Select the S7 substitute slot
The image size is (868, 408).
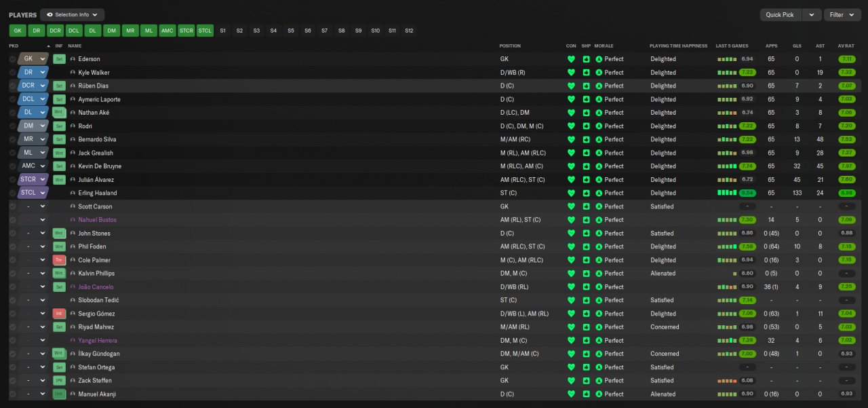click(x=324, y=31)
